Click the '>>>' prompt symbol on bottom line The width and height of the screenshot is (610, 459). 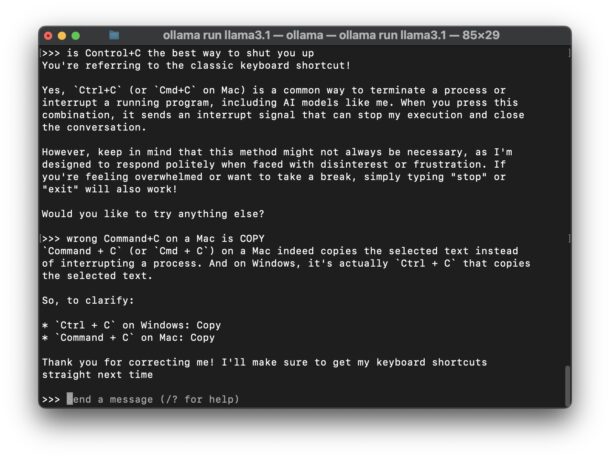pos(51,399)
